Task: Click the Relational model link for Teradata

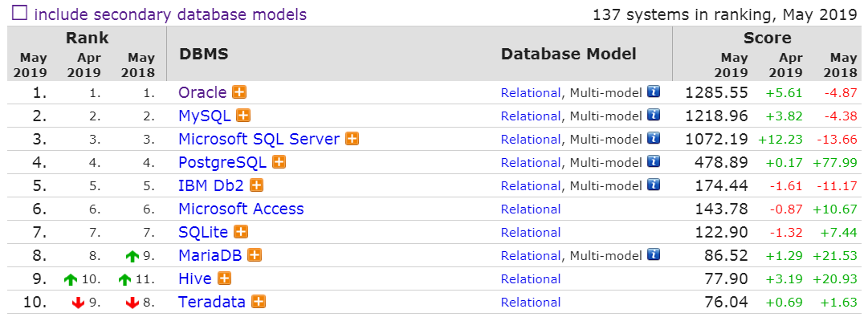Action: pyautogui.click(x=531, y=302)
